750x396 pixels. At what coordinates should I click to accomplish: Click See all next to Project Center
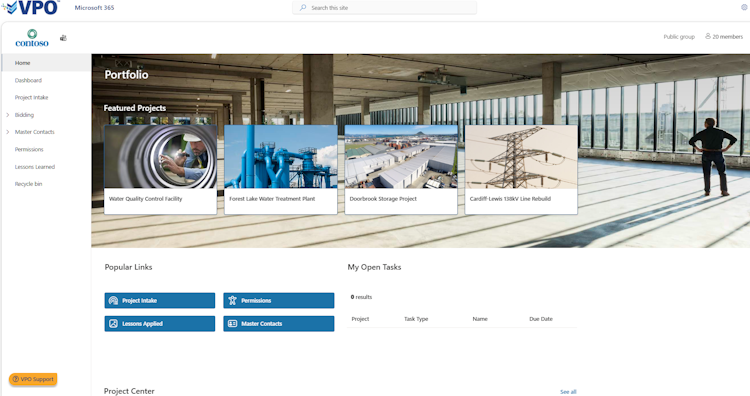click(568, 392)
